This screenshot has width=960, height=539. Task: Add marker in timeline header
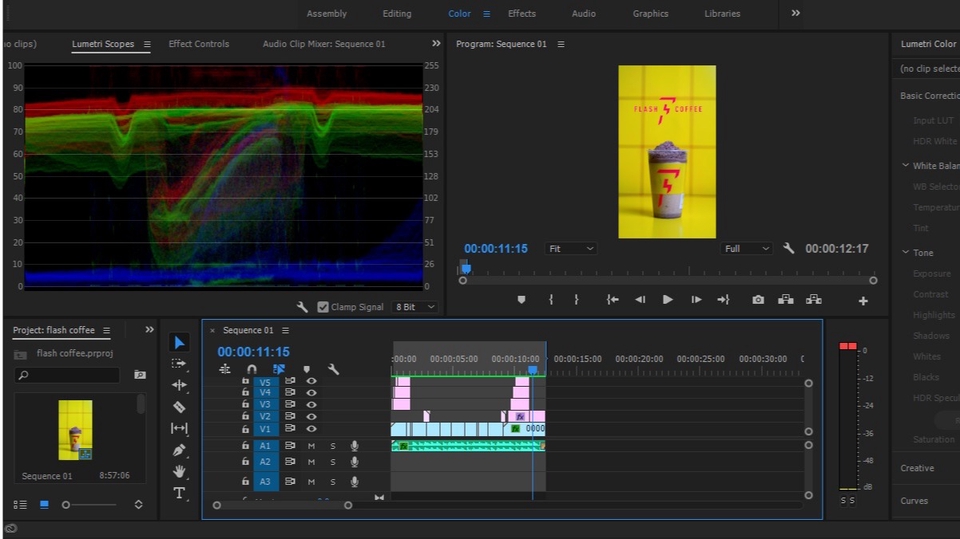point(307,369)
